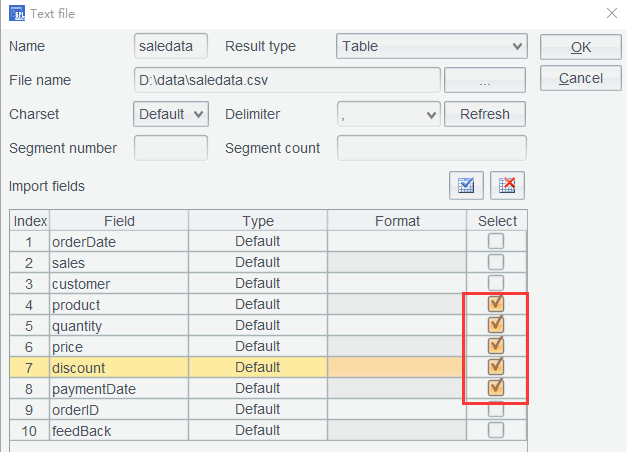The width and height of the screenshot is (627, 452).
Task: Click the deselect all fields icon
Action: click(x=508, y=185)
